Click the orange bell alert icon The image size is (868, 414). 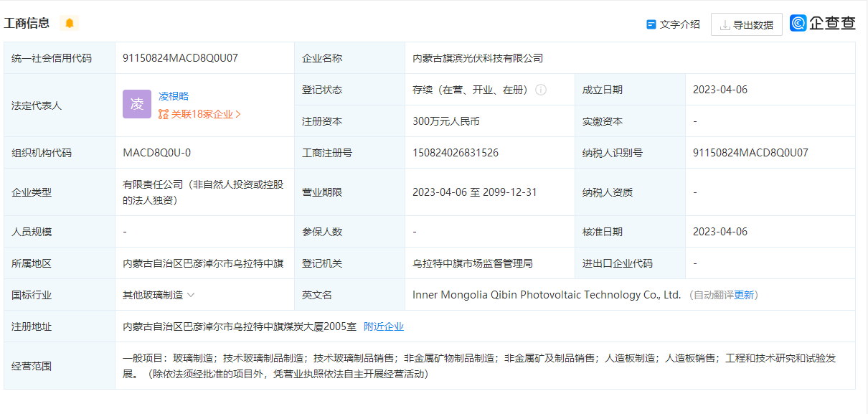[69, 23]
